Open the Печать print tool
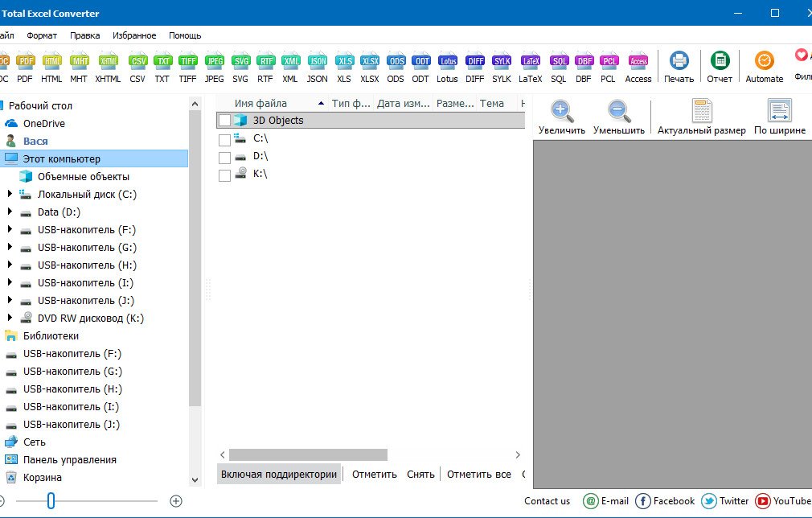 click(679, 68)
